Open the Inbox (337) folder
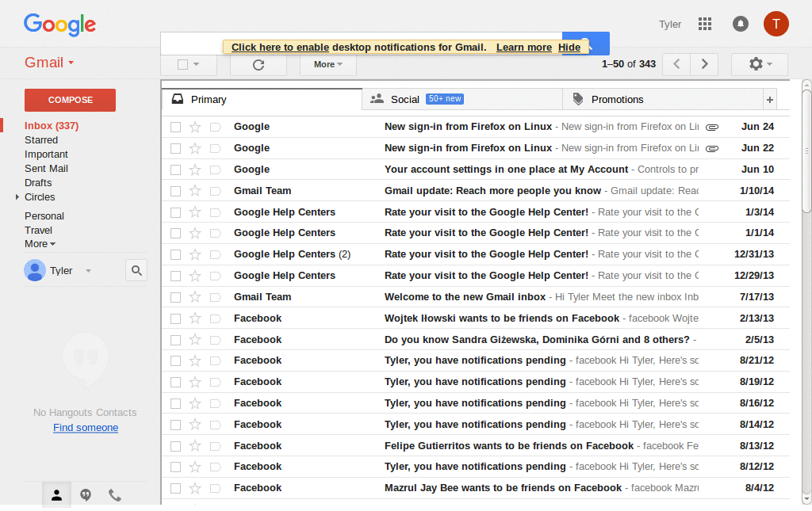 (x=52, y=126)
